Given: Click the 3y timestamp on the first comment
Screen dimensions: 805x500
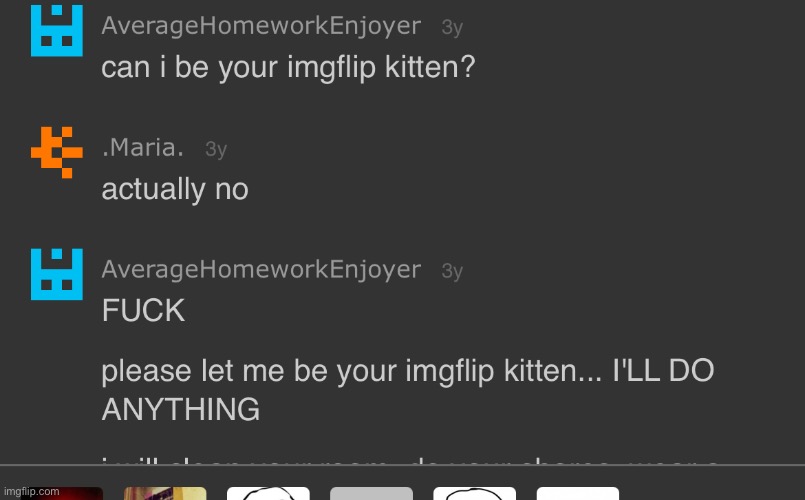Looking at the screenshot, I should coord(452,28).
